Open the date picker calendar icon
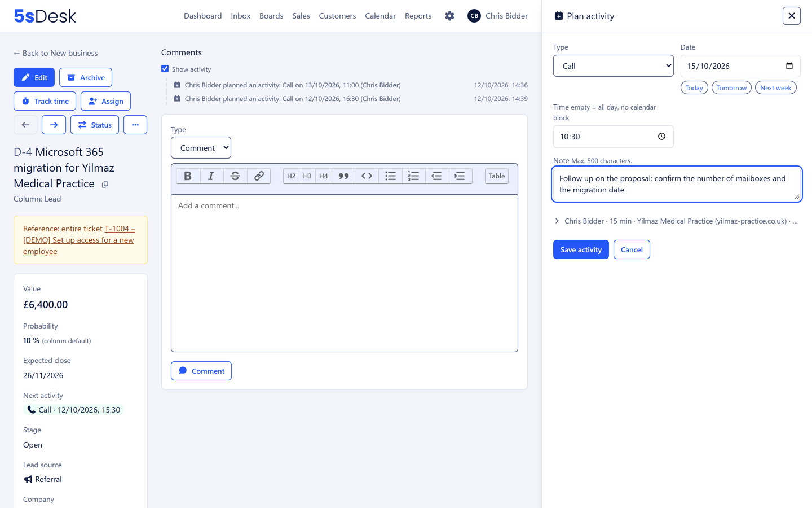Image resolution: width=812 pixels, height=508 pixels. [789, 66]
